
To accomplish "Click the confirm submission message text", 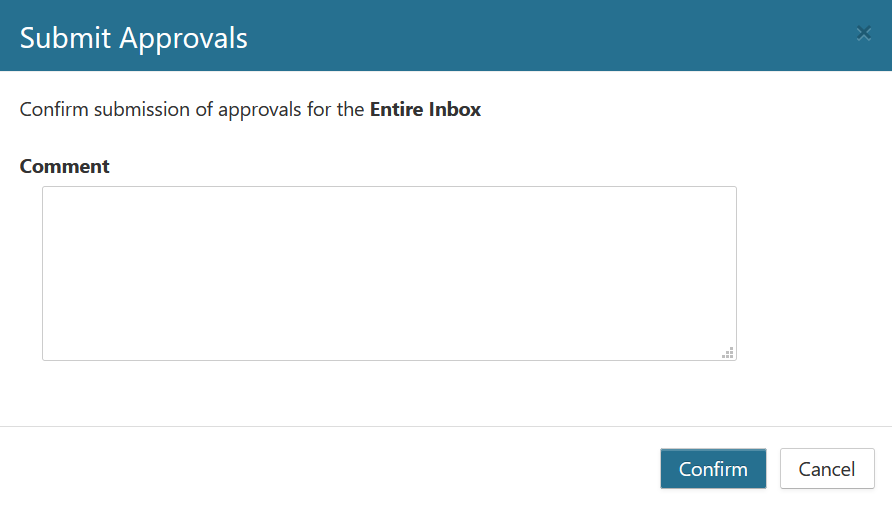I will click(190, 110).
